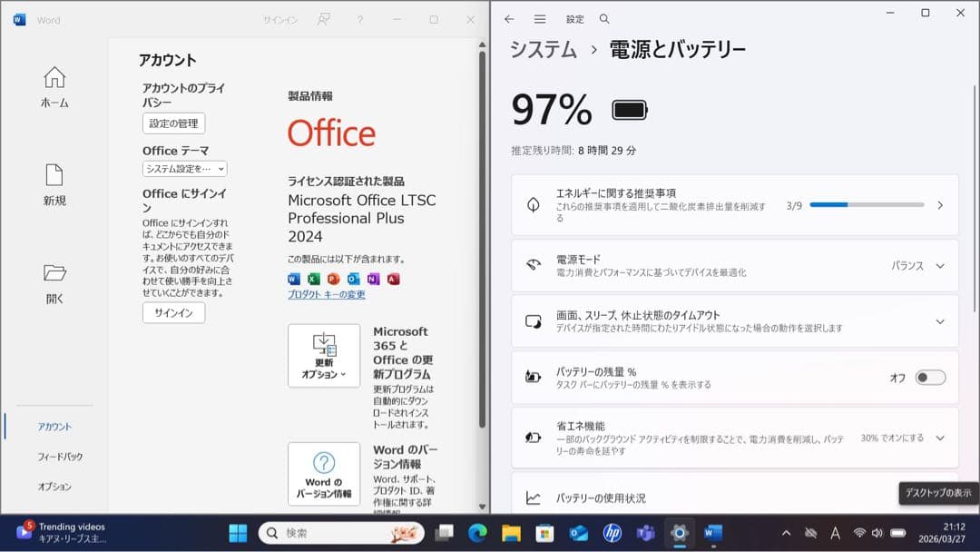Viewport: 980px width, 552px height.
Task: Click the Access icon in product list
Action: [393, 279]
